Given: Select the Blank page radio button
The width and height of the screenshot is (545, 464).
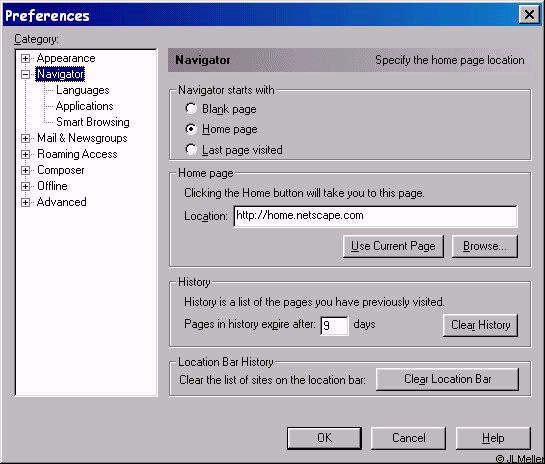Looking at the screenshot, I should [x=191, y=108].
